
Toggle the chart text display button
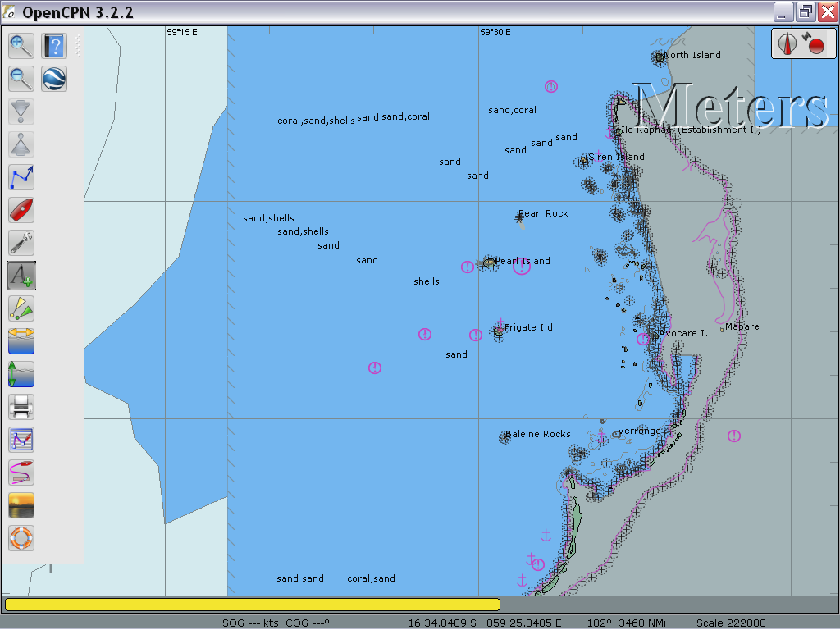(x=21, y=276)
